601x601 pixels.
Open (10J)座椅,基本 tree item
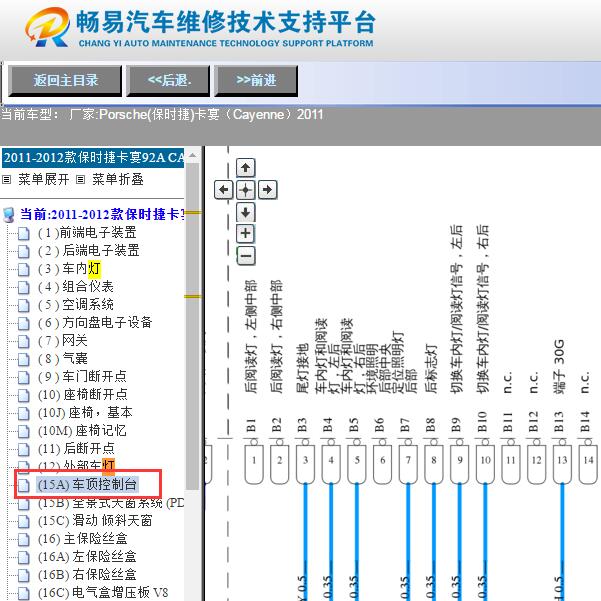tap(85, 413)
